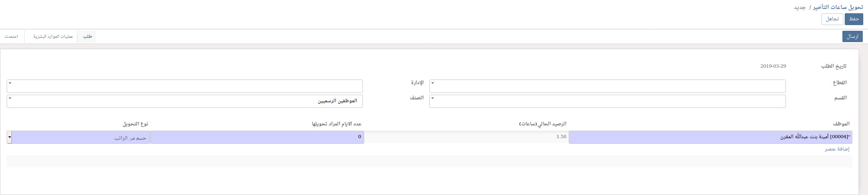Image resolution: width=868 pixels, height=195 pixels.
Task: Expand the الإدارة dropdown arrow
Action: (x=10, y=83)
